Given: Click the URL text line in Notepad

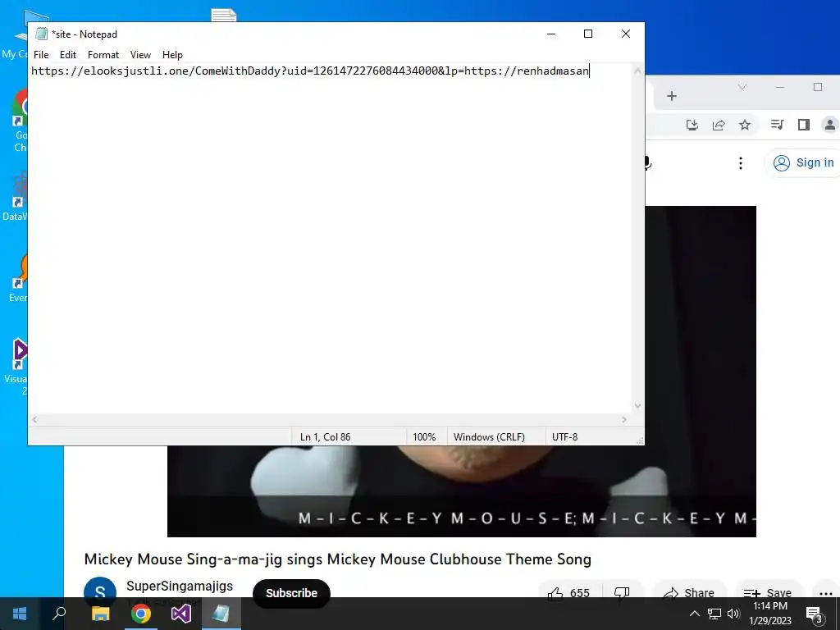Looking at the screenshot, I should pos(309,71).
